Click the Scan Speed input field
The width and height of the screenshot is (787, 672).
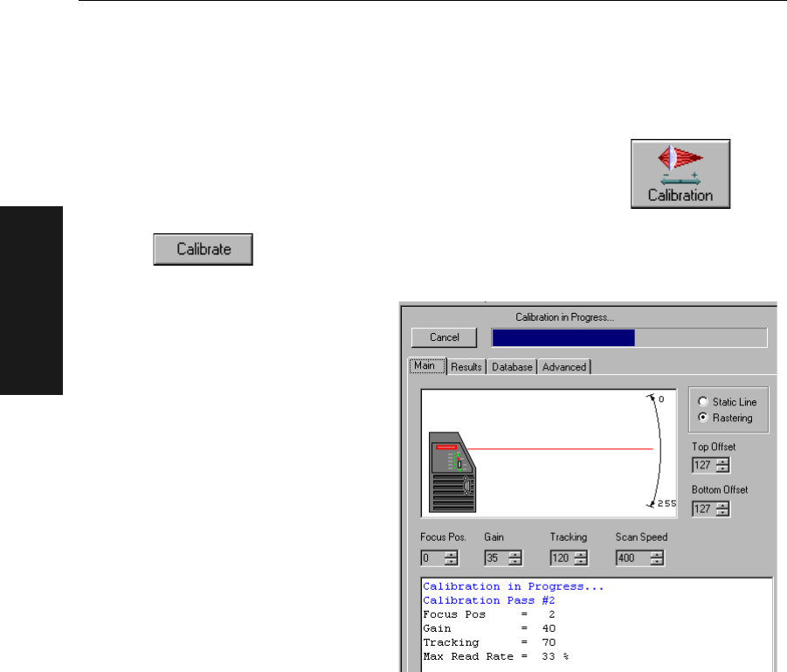633,558
